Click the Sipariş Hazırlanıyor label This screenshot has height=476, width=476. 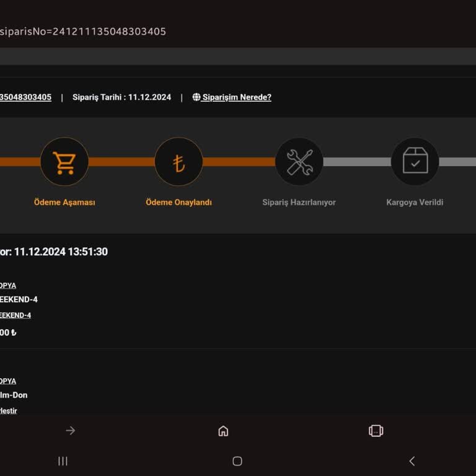coord(299,202)
